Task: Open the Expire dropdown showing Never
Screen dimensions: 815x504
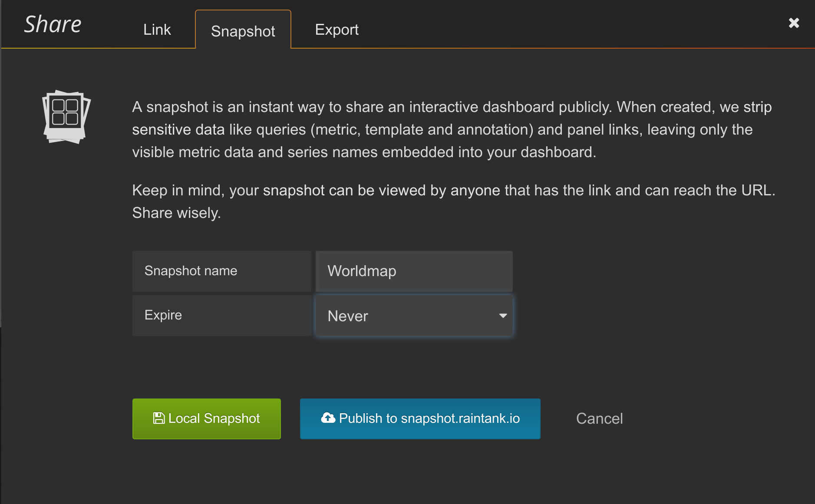Action: (413, 316)
